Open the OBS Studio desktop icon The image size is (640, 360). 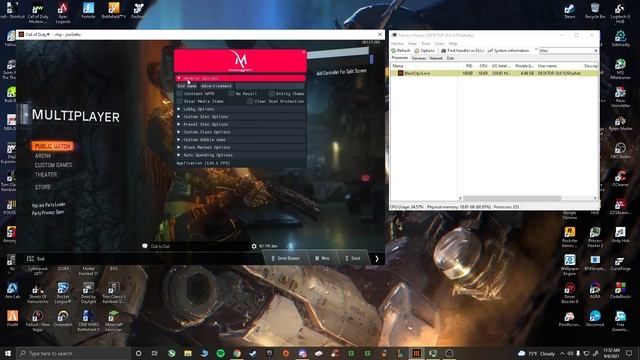click(620, 150)
